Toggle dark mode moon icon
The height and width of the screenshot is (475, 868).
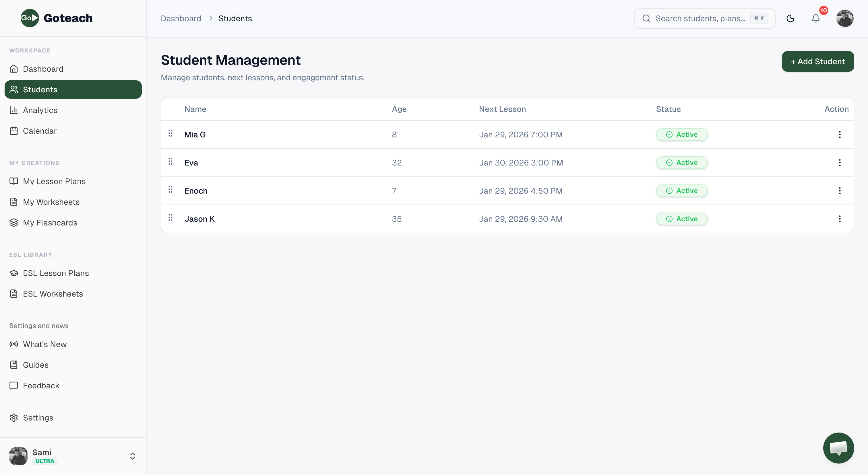pyautogui.click(x=790, y=19)
